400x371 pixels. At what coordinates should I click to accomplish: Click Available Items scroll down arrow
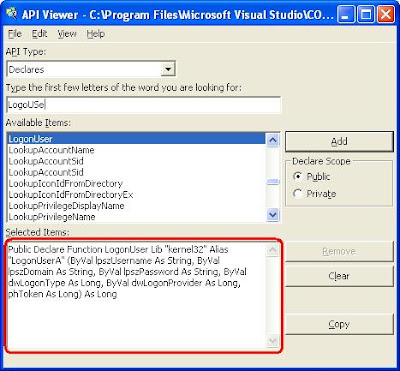tap(273, 215)
